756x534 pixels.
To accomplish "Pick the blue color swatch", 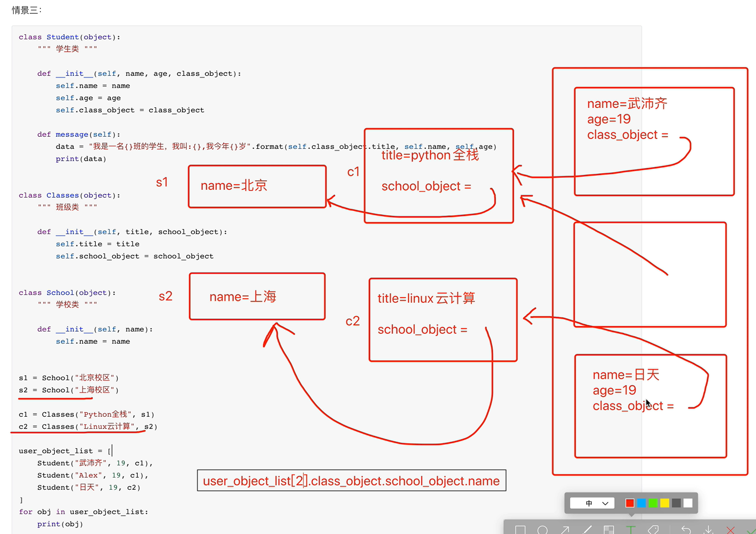I will [x=641, y=503].
